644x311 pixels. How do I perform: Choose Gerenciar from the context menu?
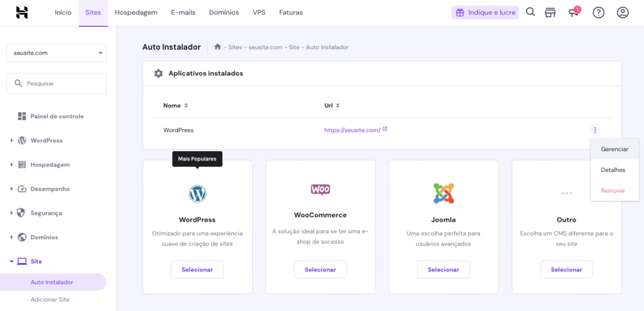tap(614, 149)
